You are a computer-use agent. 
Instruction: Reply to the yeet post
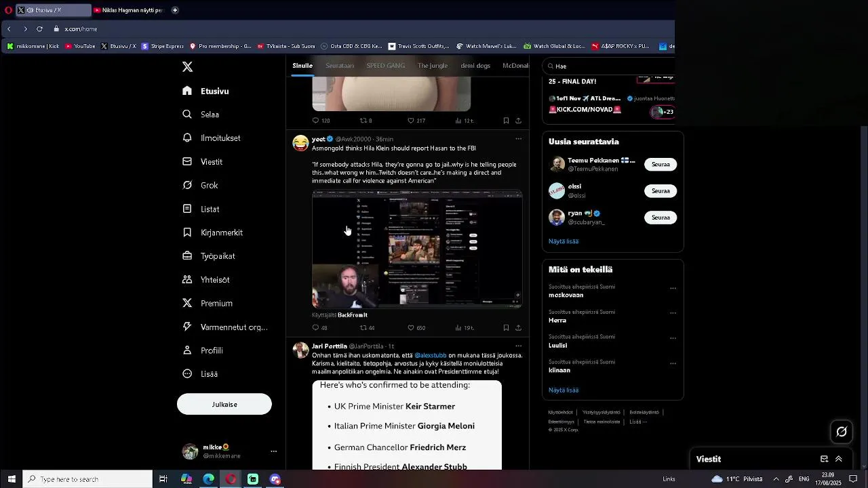tap(316, 328)
